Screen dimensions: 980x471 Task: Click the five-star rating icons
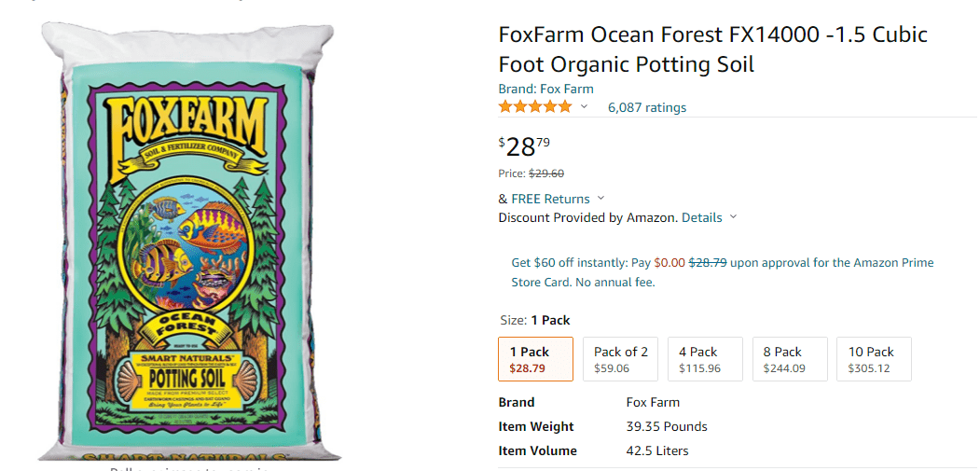pyautogui.click(x=535, y=107)
